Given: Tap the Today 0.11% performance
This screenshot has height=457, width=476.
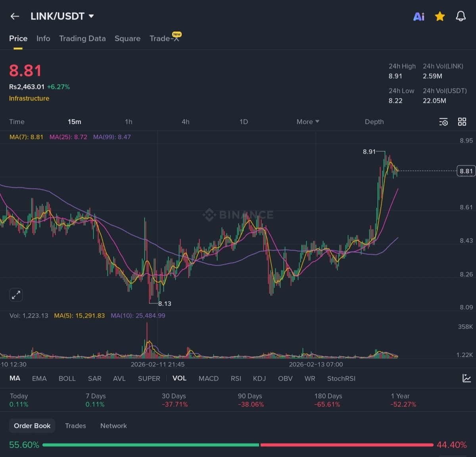Looking at the screenshot, I should coord(19,400).
